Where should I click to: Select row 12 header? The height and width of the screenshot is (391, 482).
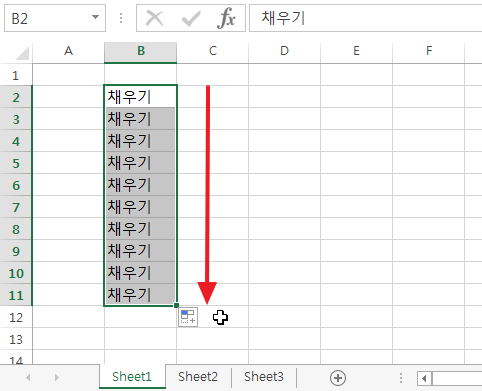pyautogui.click(x=16, y=317)
